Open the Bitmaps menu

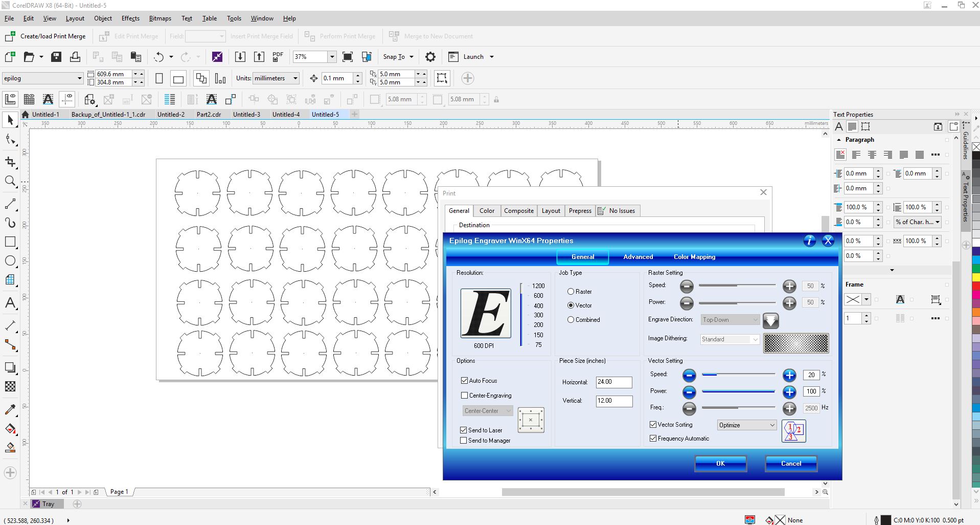(160, 18)
